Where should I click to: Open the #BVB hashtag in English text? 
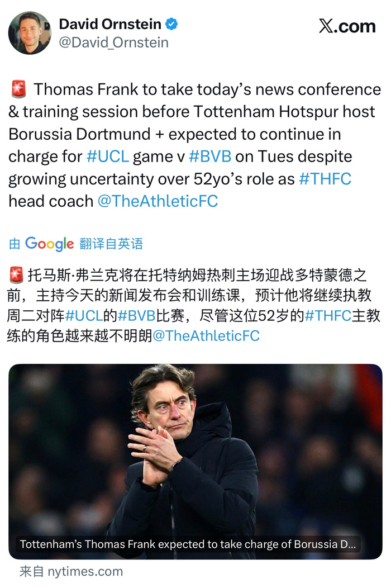point(210,157)
